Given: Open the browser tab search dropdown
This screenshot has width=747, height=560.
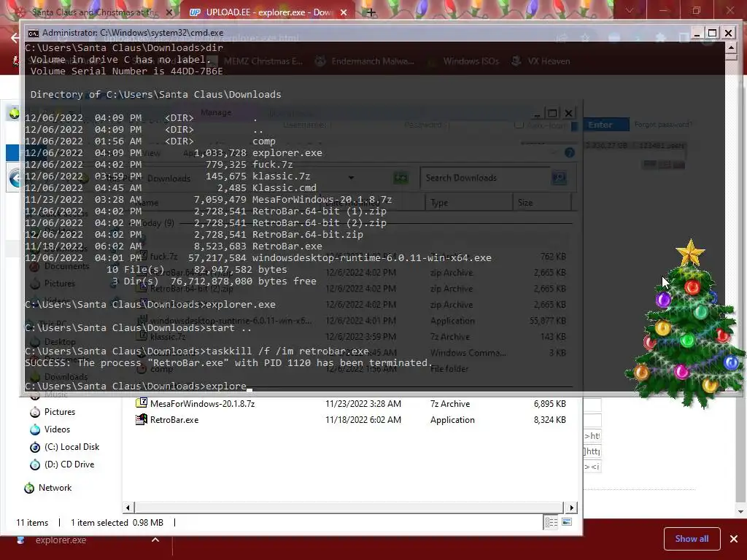Looking at the screenshot, I should coord(630,10).
